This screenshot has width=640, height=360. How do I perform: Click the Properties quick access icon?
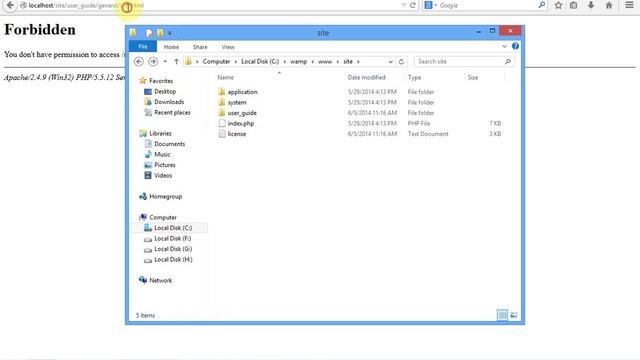149,33
